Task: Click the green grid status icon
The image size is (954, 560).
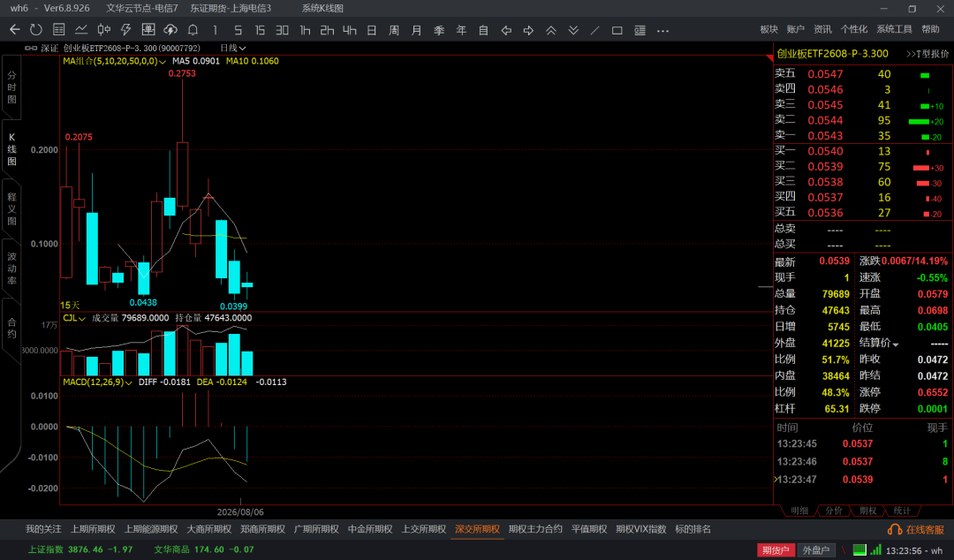Action: coord(859,549)
